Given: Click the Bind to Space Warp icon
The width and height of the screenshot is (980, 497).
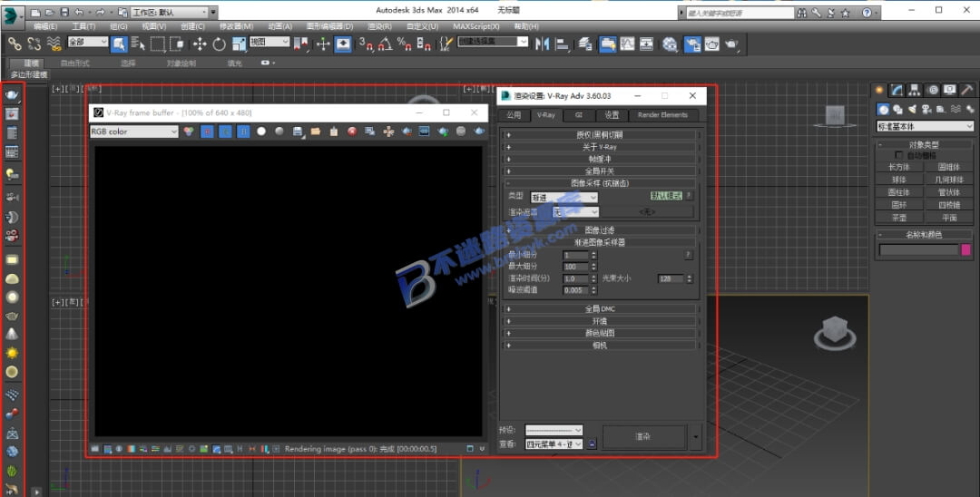Looking at the screenshot, I should click(x=54, y=44).
